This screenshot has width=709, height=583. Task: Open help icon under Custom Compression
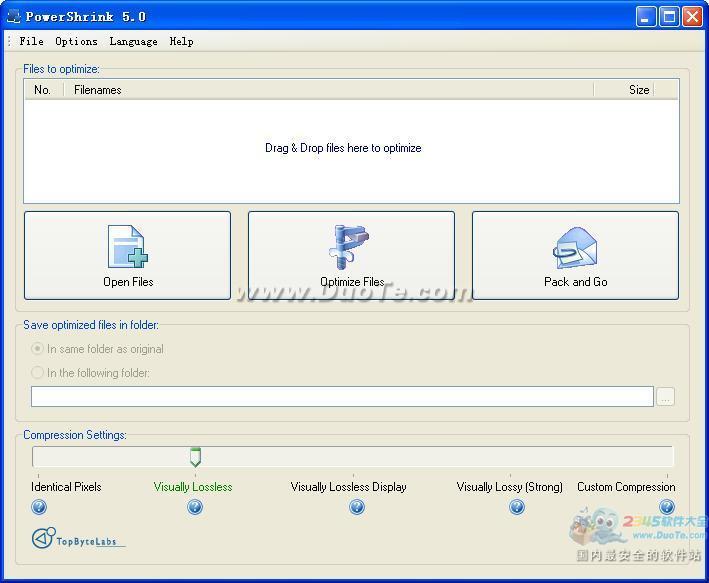pyautogui.click(x=667, y=507)
